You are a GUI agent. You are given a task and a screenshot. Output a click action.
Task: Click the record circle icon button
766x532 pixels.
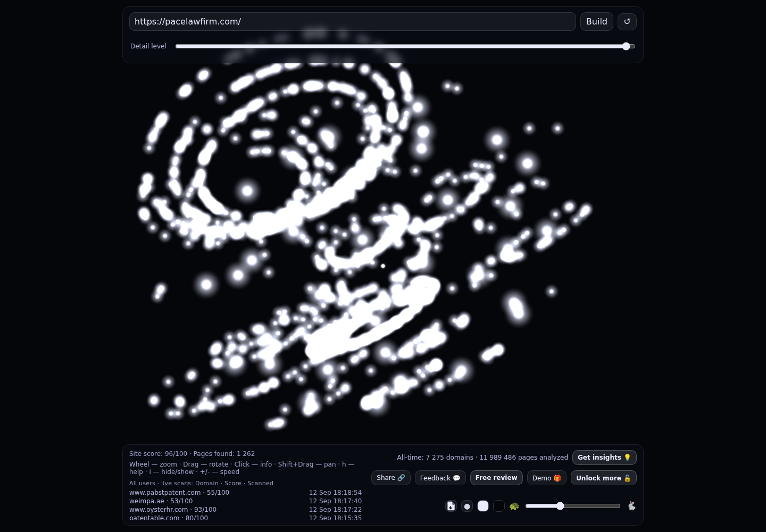(x=467, y=506)
